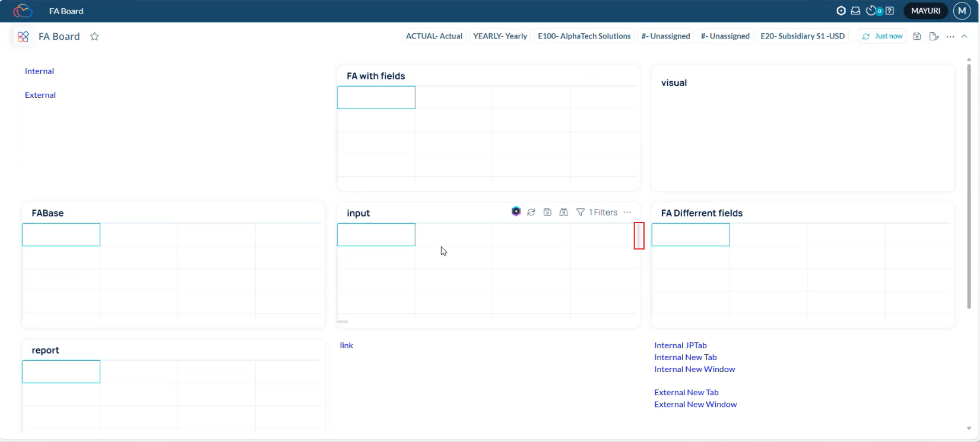
Task: Click the input widget horizontal scrollbar
Action: (x=342, y=322)
